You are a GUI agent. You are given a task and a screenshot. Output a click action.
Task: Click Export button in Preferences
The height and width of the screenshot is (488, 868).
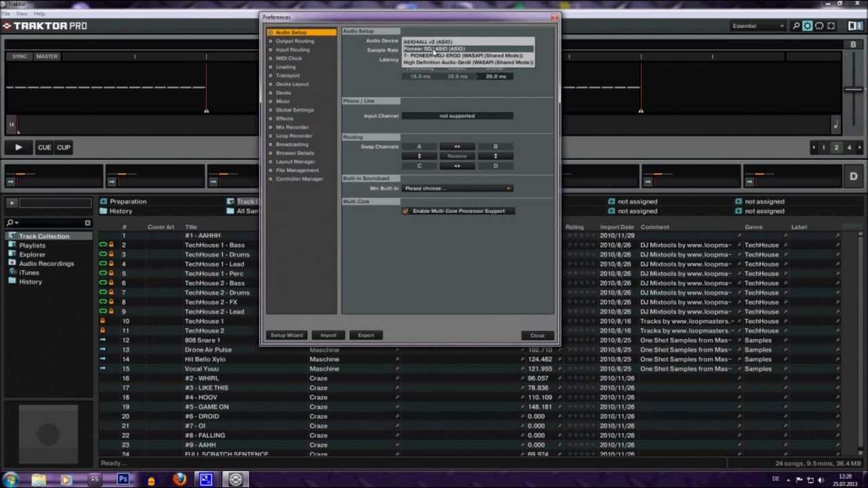366,335
